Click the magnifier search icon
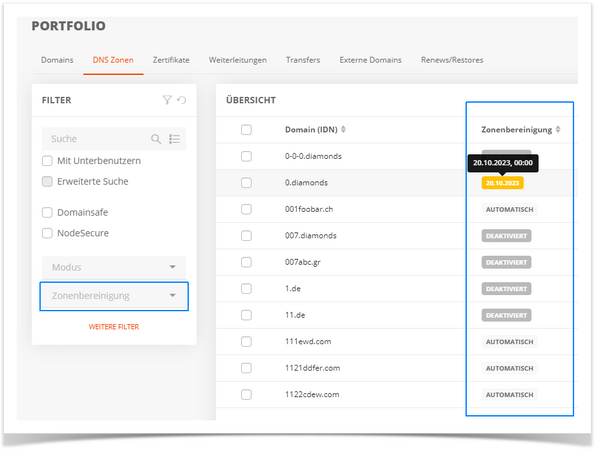Screen dimensions: 600x452 pos(156,139)
